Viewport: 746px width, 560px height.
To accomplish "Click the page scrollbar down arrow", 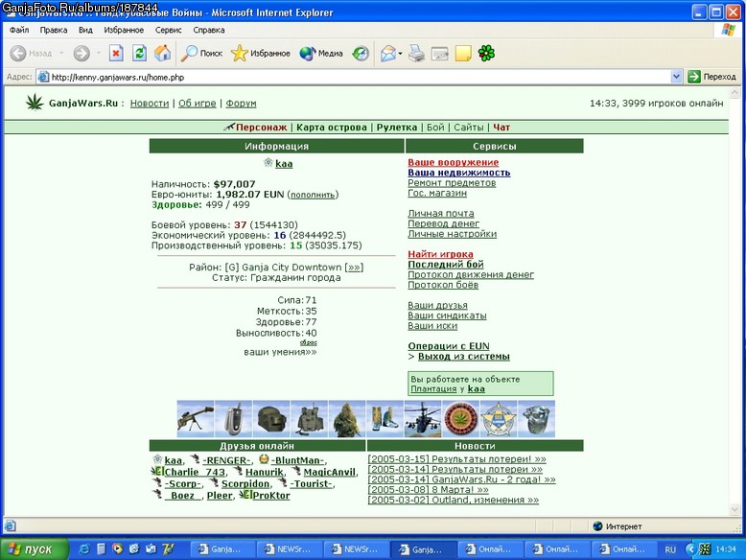I will [x=734, y=509].
